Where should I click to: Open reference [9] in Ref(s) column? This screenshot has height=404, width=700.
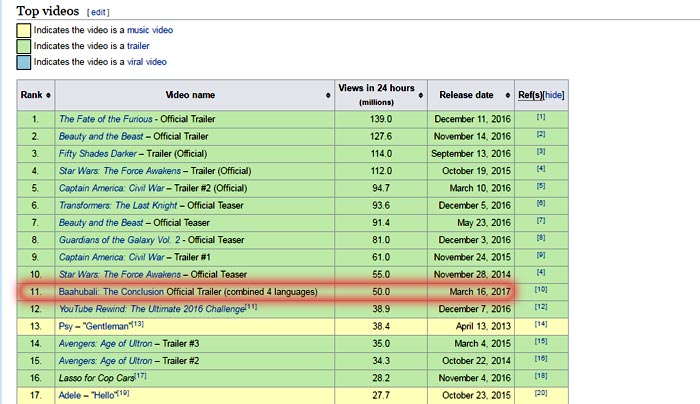tap(541, 255)
